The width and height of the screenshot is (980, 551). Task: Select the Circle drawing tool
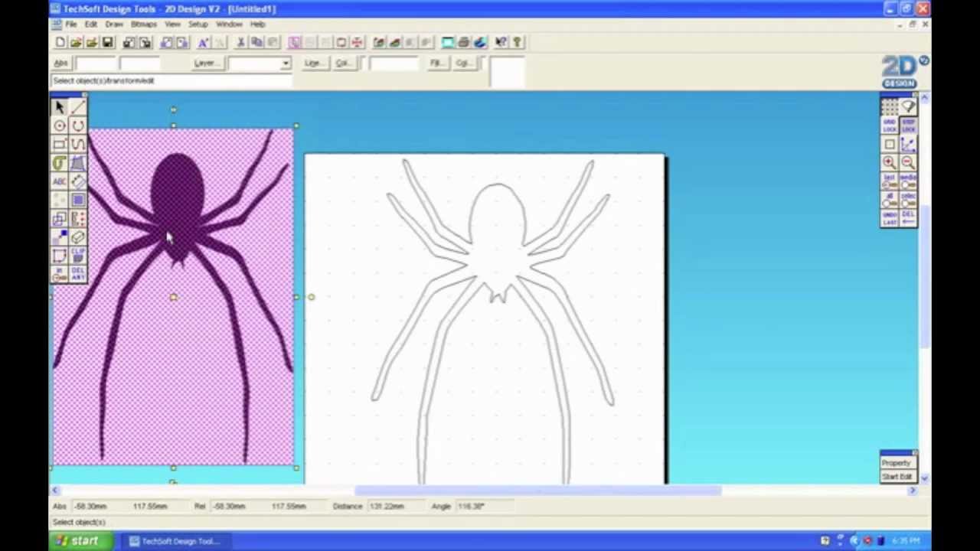60,126
